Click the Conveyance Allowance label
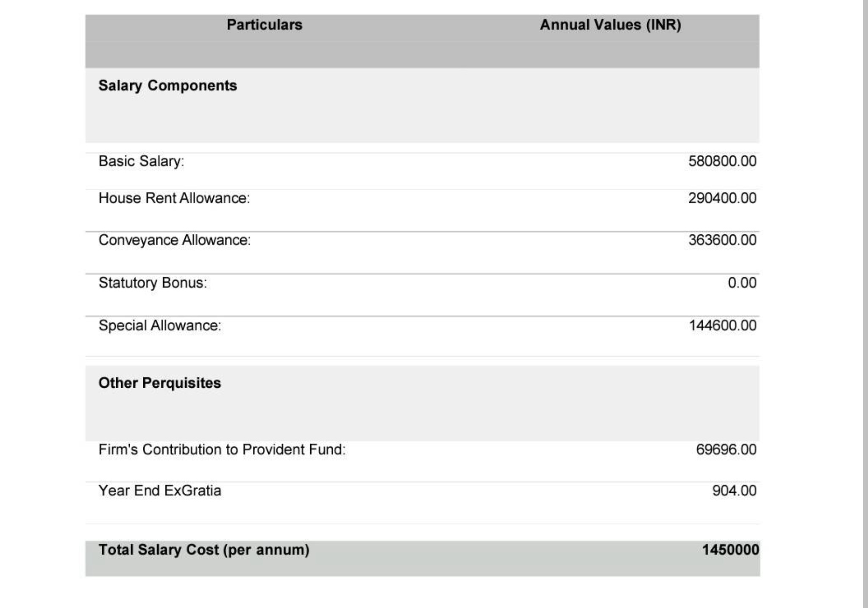Viewport: 868px width, 608px height. point(175,240)
